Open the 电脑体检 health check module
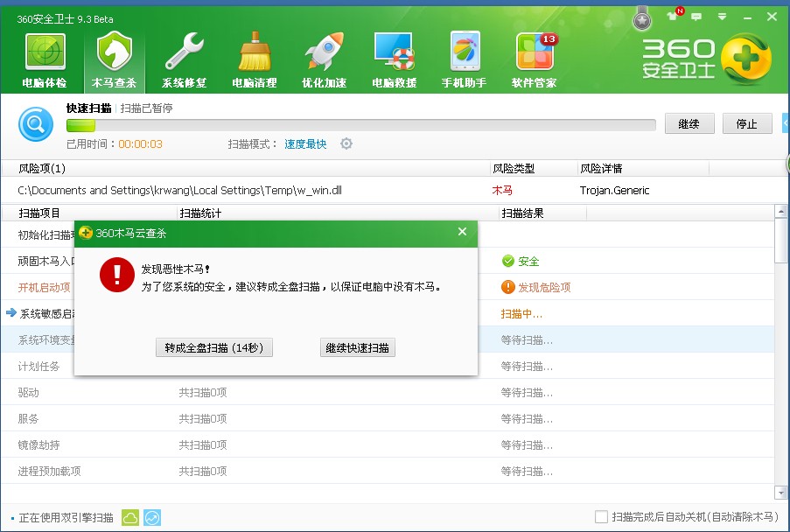This screenshot has height=532, width=790. pyautogui.click(x=45, y=59)
